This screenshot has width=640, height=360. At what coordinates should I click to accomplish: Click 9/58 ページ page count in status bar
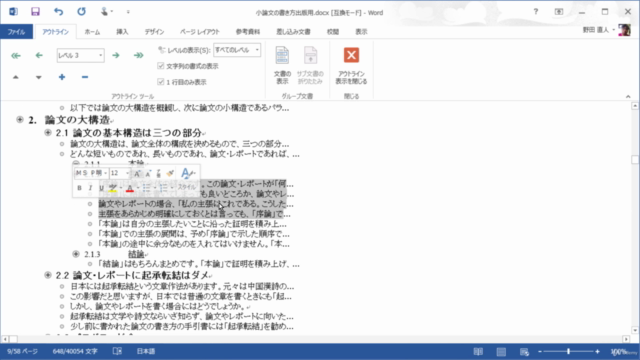pos(22,351)
